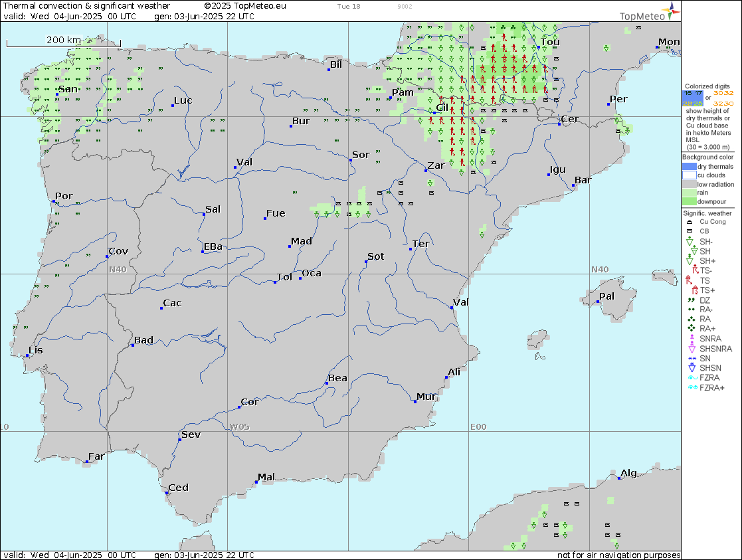This screenshot has width=742, height=560.
Task: Click the '9002' number in the header
Action: (405, 7)
